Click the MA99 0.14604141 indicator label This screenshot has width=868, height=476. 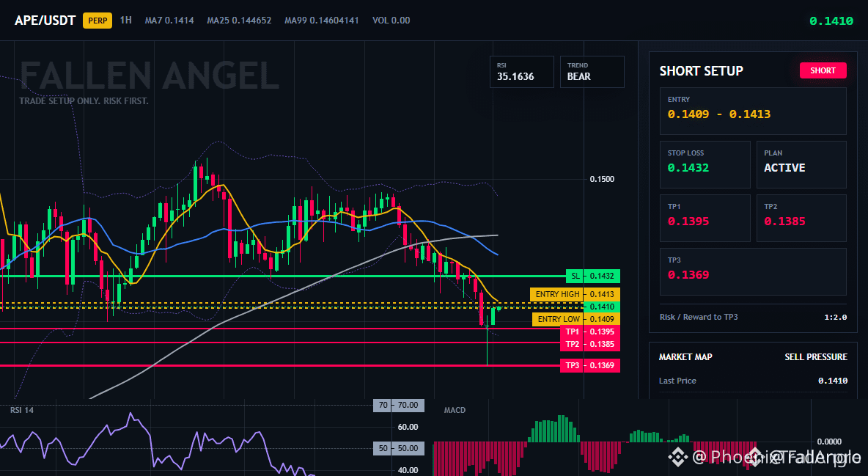pyautogui.click(x=322, y=21)
